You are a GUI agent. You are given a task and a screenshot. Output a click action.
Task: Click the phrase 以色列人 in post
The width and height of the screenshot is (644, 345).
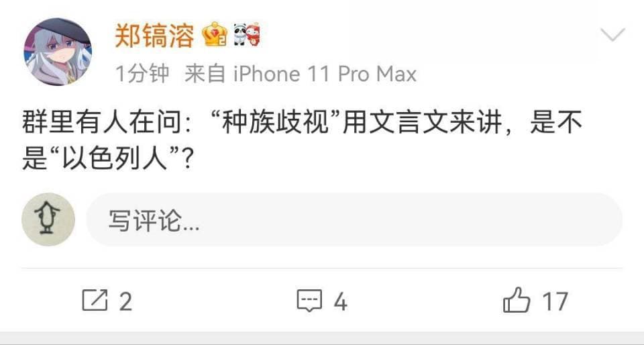click(114, 158)
